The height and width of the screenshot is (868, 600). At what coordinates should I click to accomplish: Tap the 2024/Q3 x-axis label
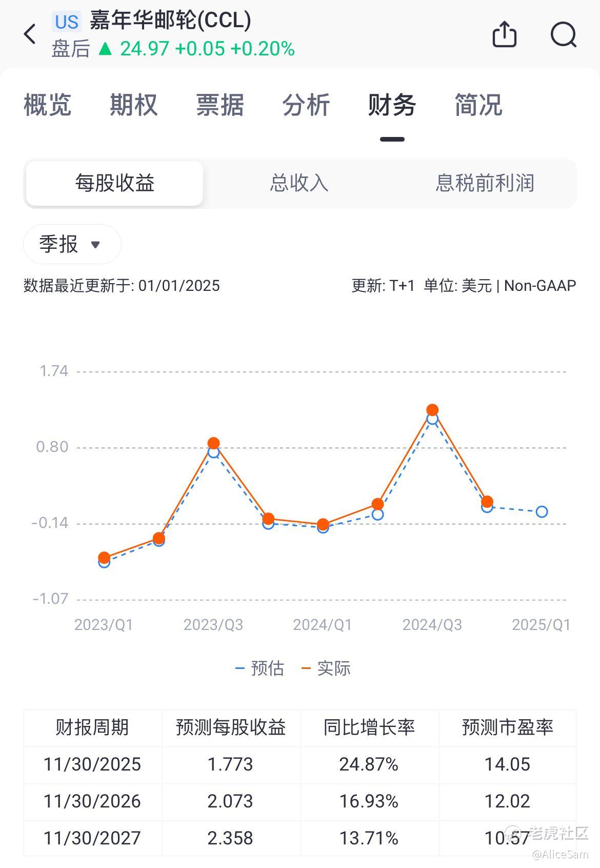(x=432, y=624)
